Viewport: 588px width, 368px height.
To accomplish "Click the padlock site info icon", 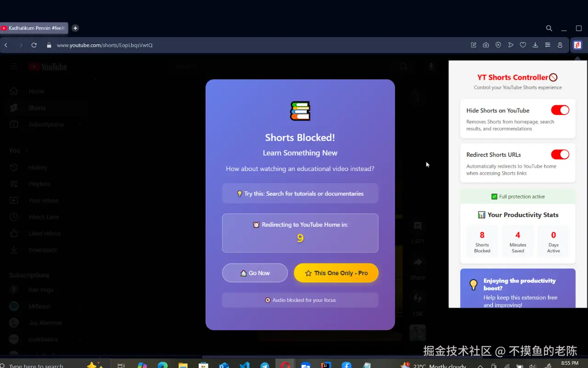I will point(49,45).
